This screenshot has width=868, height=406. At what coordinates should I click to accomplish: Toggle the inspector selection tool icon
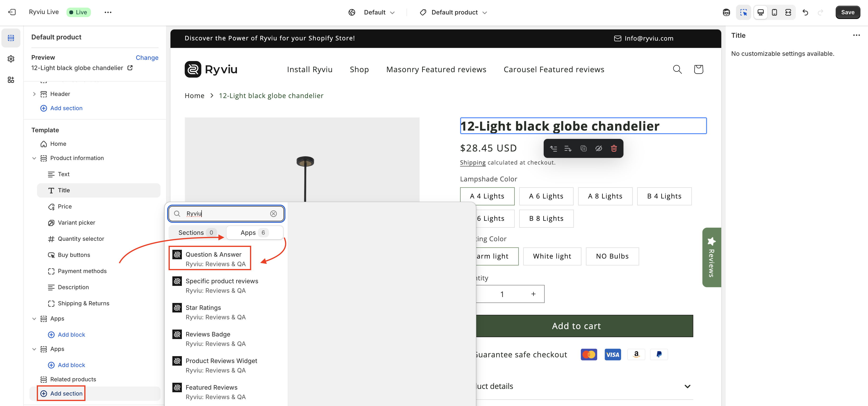743,12
